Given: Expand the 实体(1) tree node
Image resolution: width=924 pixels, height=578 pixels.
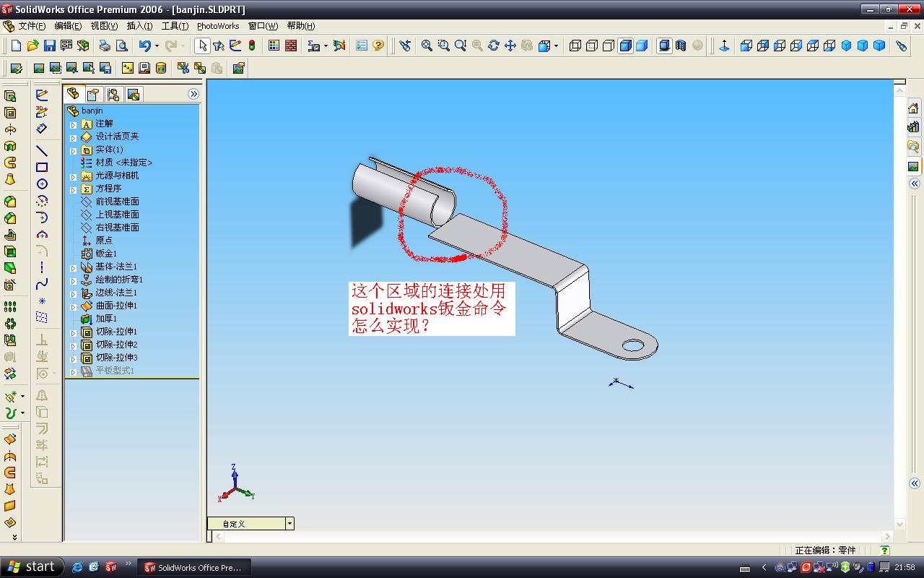Looking at the screenshot, I should [x=73, y=150].
